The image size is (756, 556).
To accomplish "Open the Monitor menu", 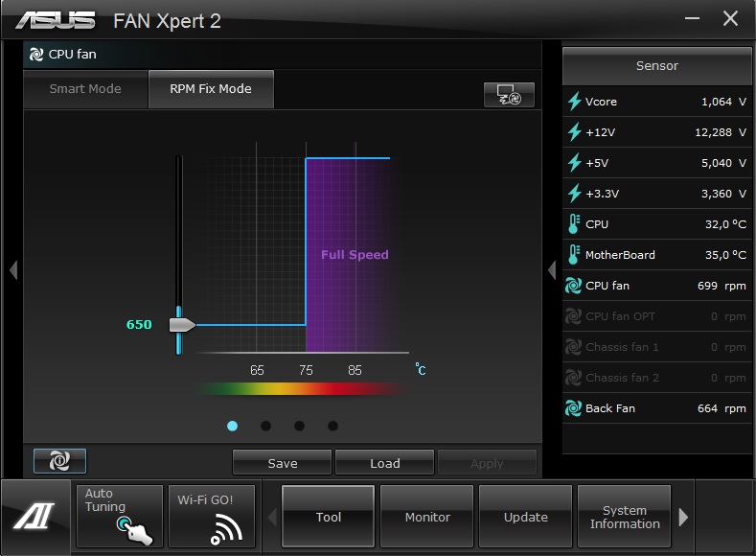I will [x=427, y=516].
